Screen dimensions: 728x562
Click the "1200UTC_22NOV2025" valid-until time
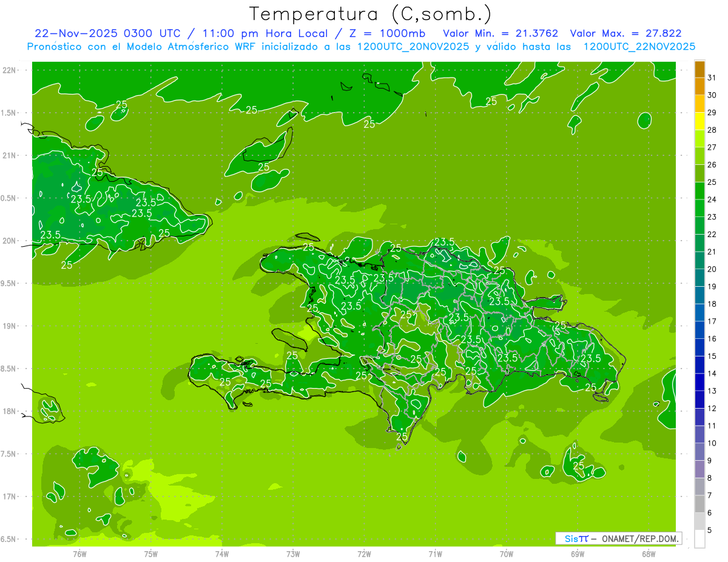639,46
